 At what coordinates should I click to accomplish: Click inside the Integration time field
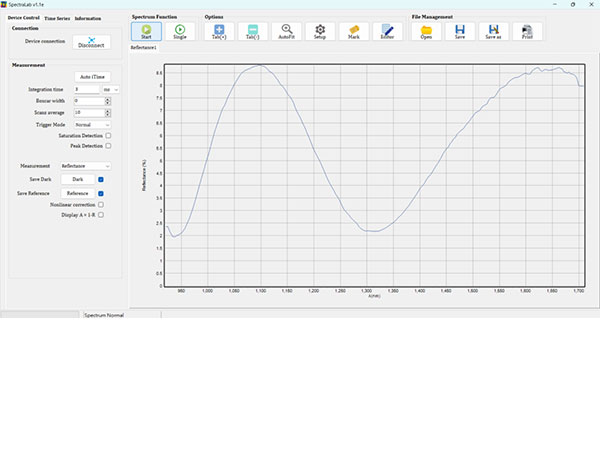click(84, 89)
